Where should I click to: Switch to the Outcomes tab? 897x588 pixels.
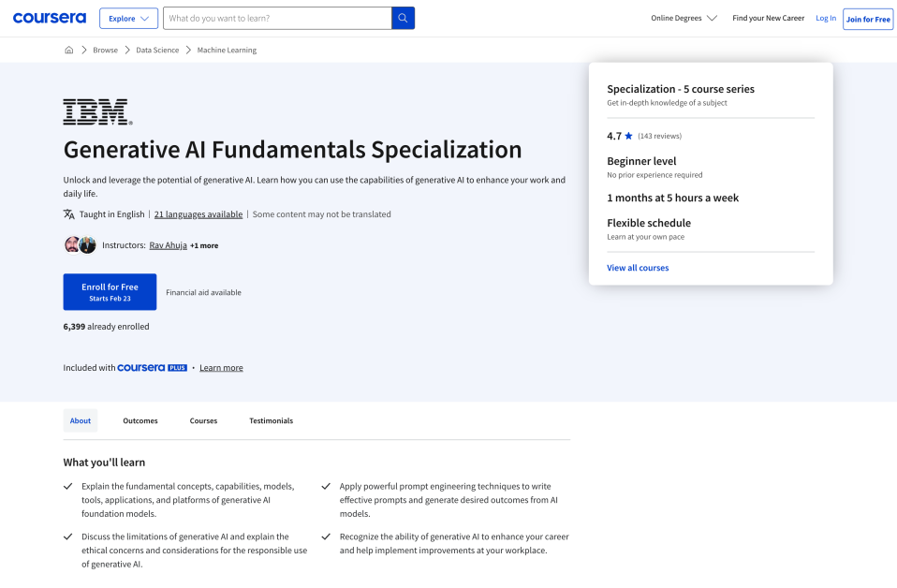tap(140, 420)
